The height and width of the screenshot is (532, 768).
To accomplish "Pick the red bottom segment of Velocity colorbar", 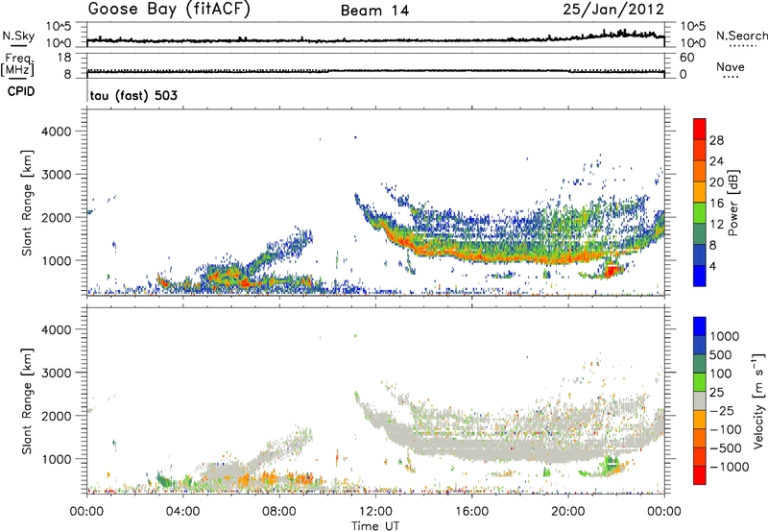I will (700, 475).
